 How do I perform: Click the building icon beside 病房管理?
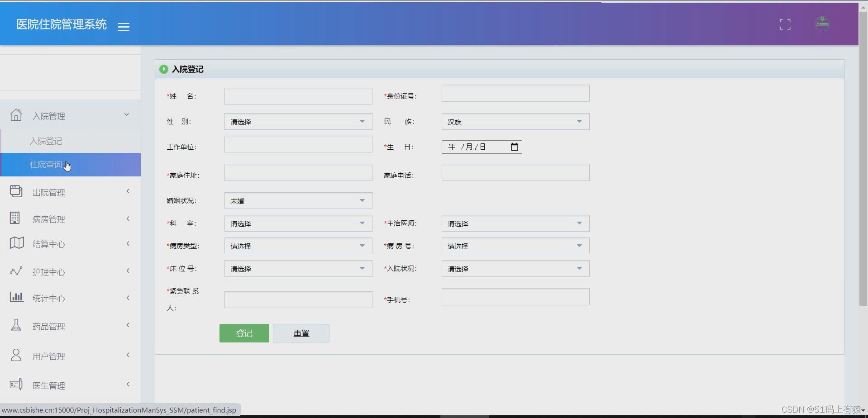point(15,218)
